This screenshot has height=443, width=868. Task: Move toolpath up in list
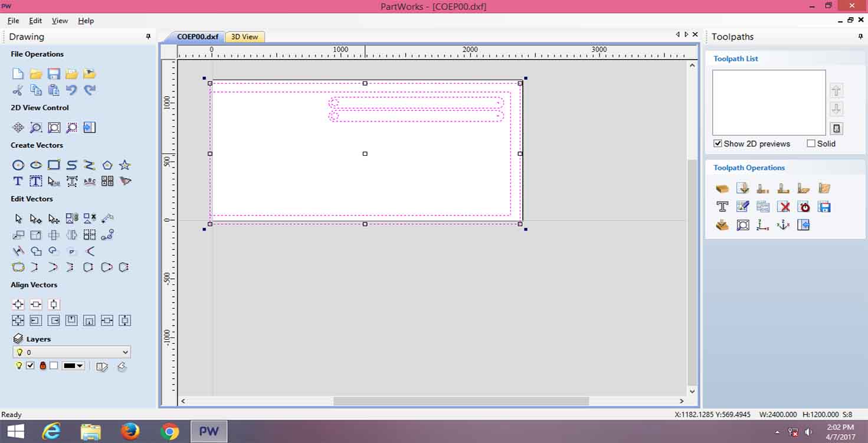coord(836,91)
